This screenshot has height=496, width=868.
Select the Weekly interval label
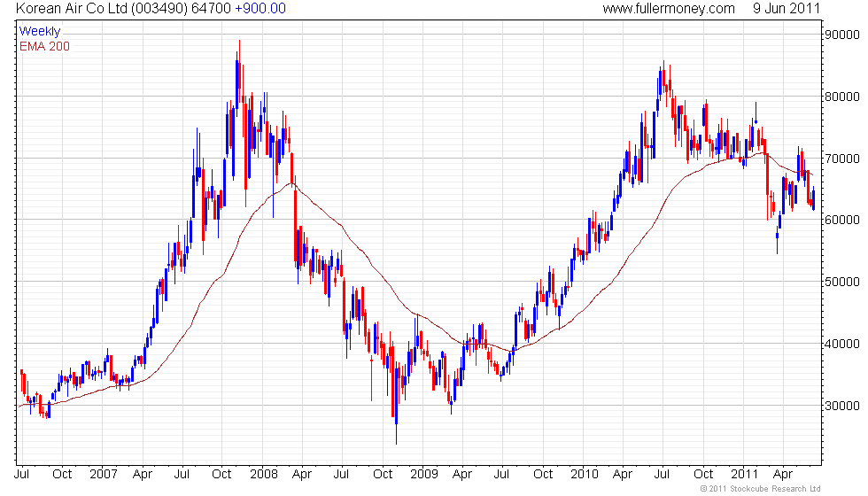[x=39, y=31]
